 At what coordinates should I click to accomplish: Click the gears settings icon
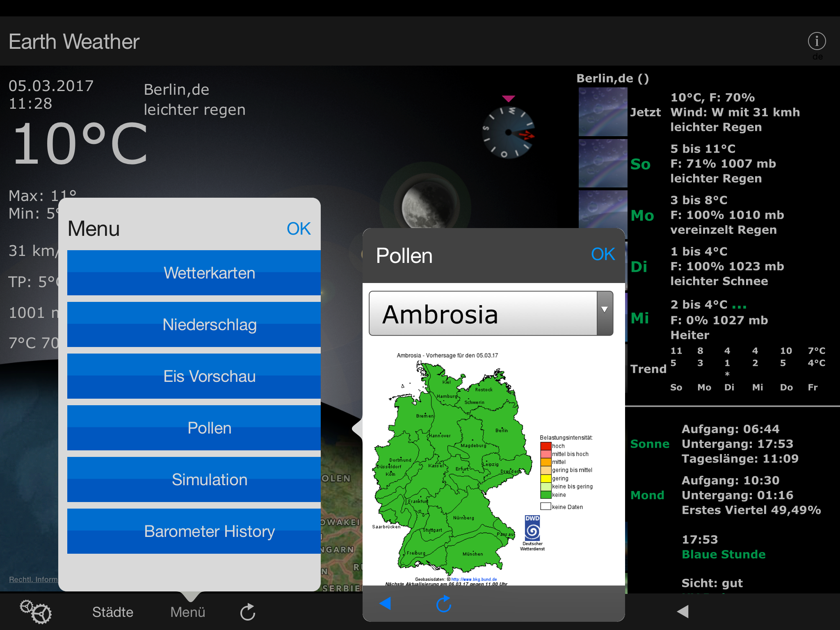[36, 612]
